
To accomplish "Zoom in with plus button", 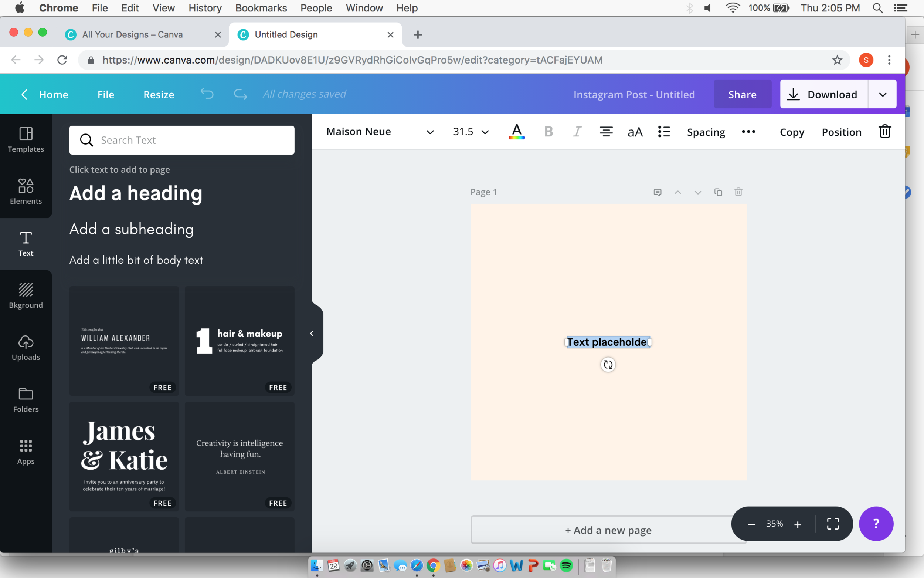I will tap(798, 524).
